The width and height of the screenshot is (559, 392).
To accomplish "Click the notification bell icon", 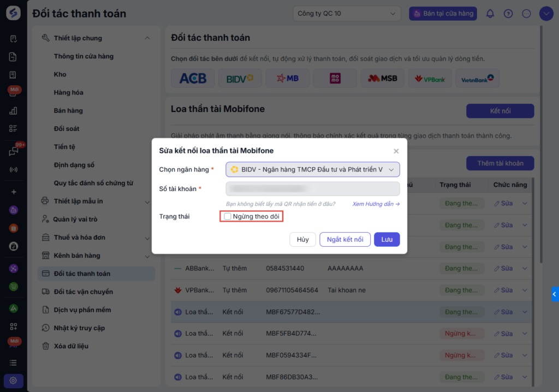I will 490,14.
